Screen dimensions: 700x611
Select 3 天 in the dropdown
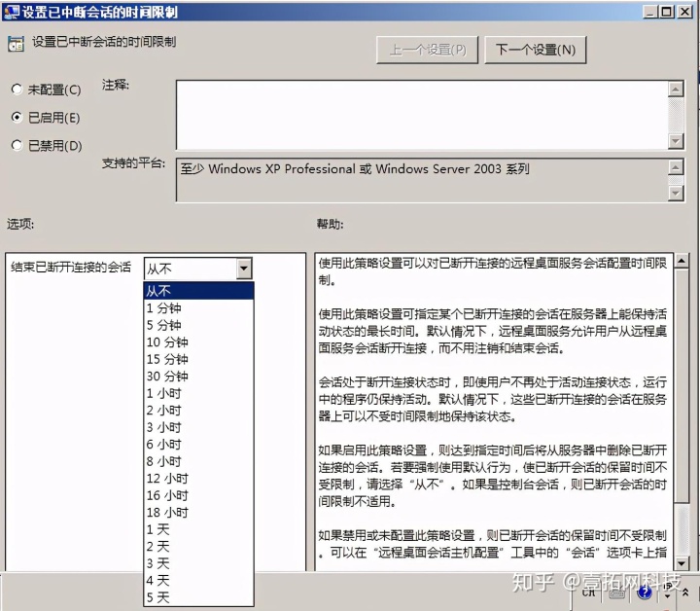(x=198, y=563)
